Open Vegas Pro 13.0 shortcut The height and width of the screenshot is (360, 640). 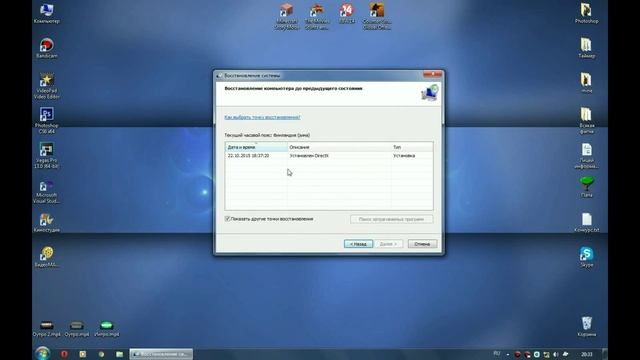pos(47,156)
